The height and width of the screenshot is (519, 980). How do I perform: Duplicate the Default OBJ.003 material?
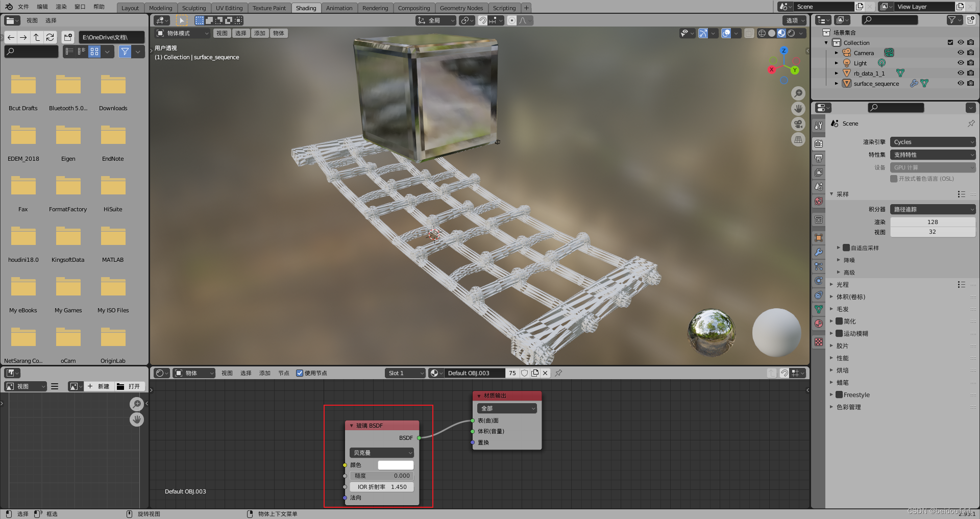(x=535, y=373)
